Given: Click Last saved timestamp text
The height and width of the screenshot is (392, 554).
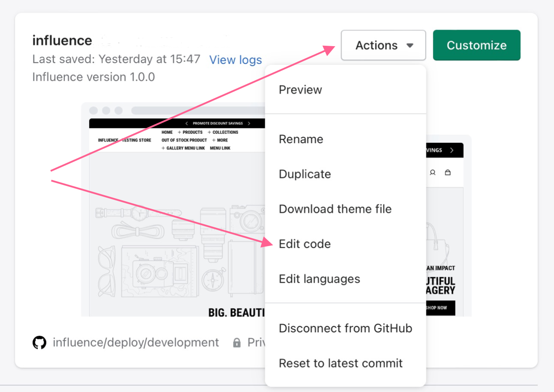Looking at the screenshot, I should point(116,59).
